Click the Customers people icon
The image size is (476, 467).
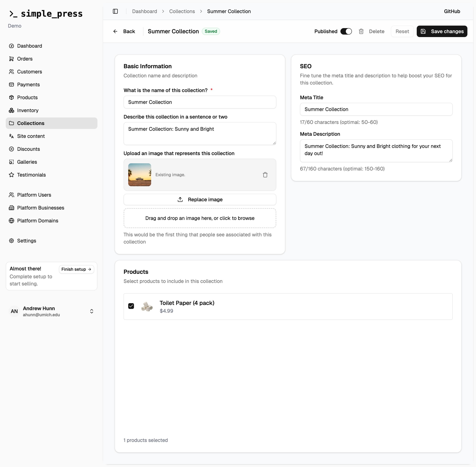pyautogui.click(x=11, y=72)
